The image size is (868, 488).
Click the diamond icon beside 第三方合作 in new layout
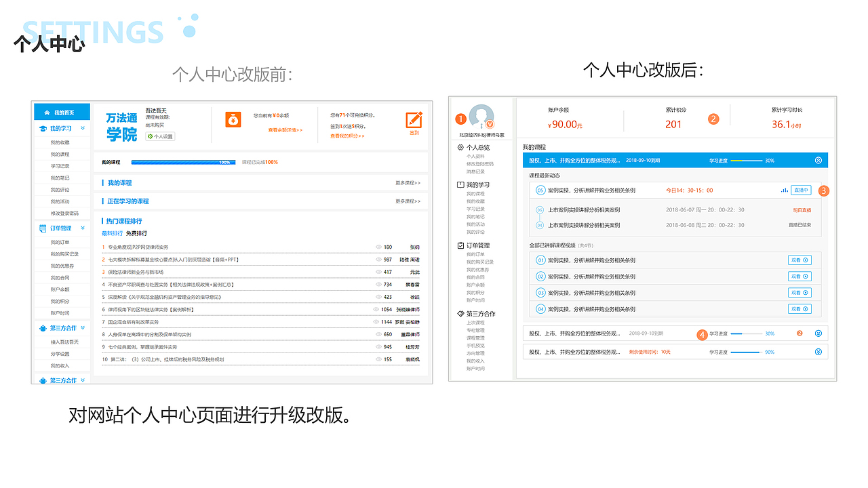[461, 314]
